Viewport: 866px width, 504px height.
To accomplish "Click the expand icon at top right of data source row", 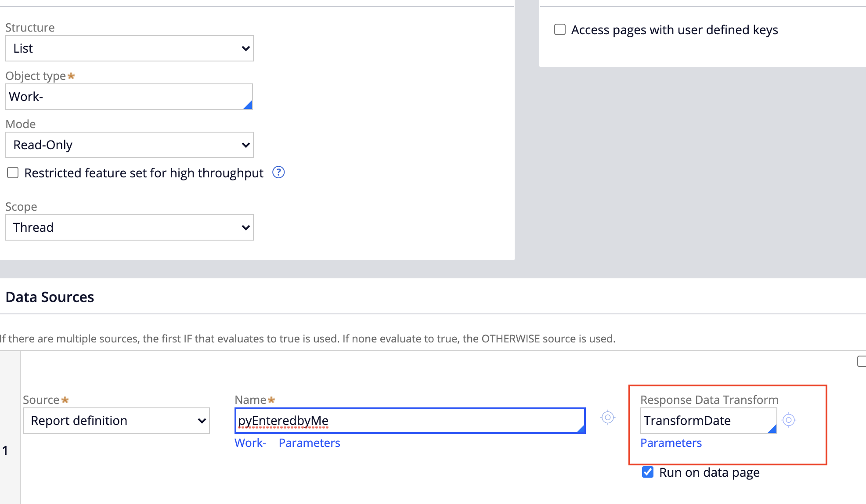I will [x=862, y=362].
